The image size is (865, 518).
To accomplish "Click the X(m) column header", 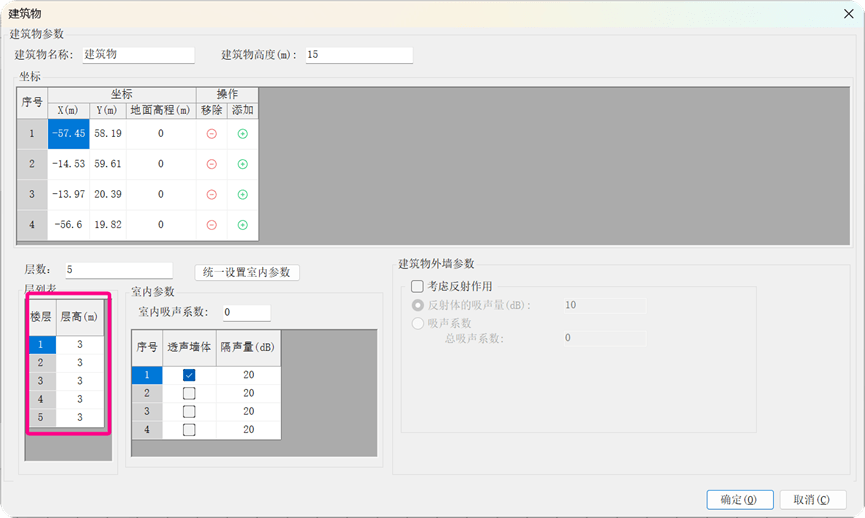I will pos(68,110).
